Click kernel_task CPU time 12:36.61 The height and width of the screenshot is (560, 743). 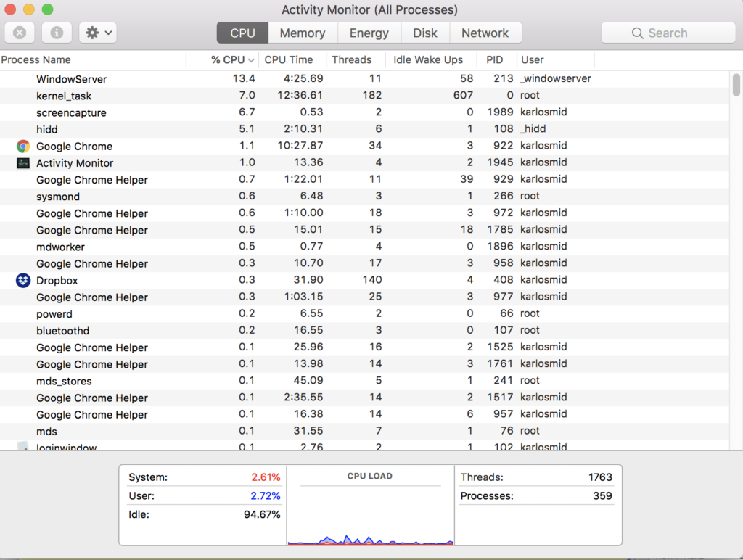pyautogui.click(x=300, y=95)
